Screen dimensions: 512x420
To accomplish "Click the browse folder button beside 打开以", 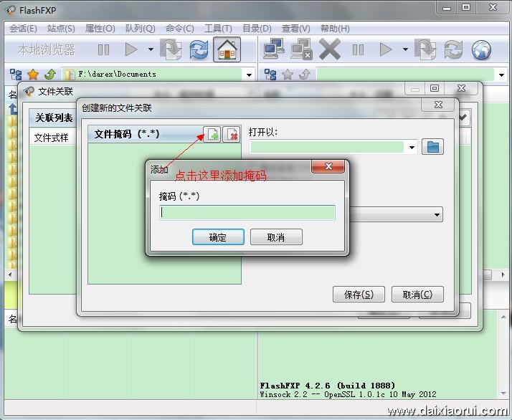I will point(432,147).
